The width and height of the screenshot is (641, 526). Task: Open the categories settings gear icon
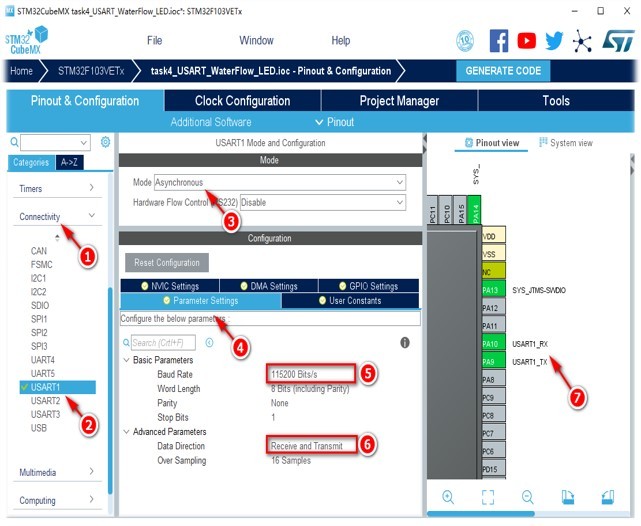[105, 142]
